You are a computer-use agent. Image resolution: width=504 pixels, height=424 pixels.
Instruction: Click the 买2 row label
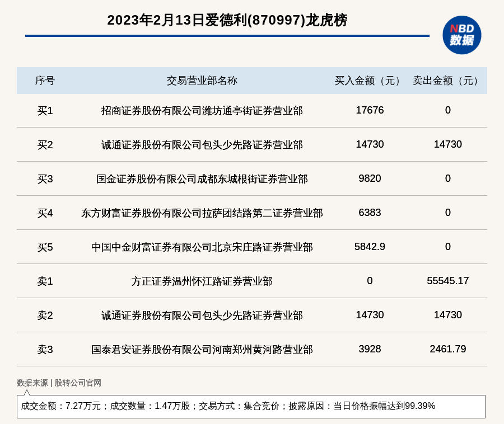[45, 145]
